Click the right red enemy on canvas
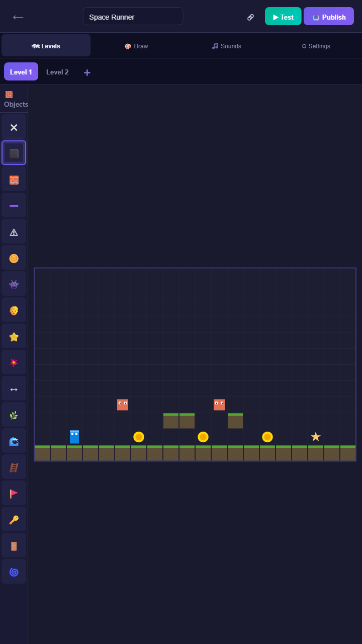Viewport: 362px width, 644px height. pyautogui.click(x=219, y=405)
